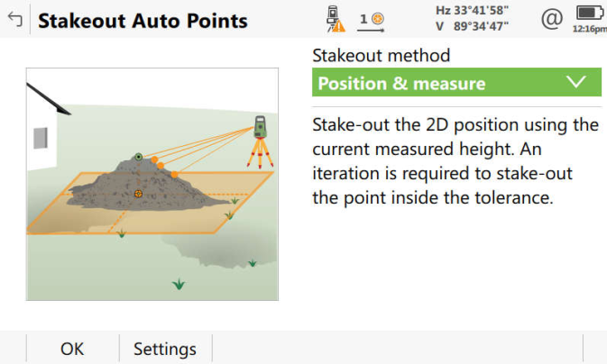Click the Stakeout Auto Points title
Image resolution: width=607 pixels, height=364 pixels.
pyautogui.click(x=143, y=20)
